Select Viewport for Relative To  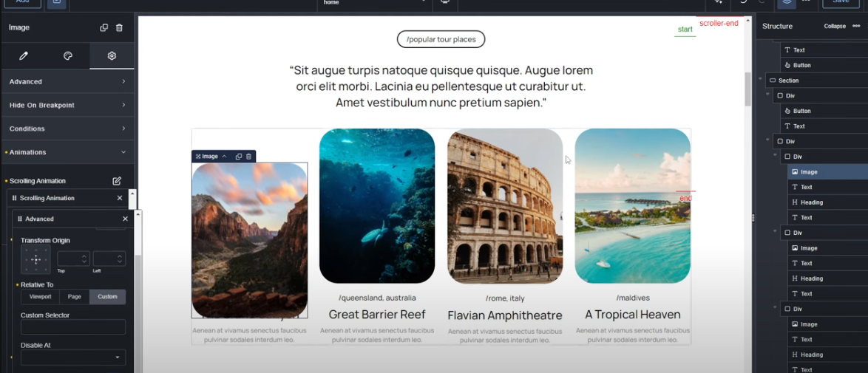[41, 297]
